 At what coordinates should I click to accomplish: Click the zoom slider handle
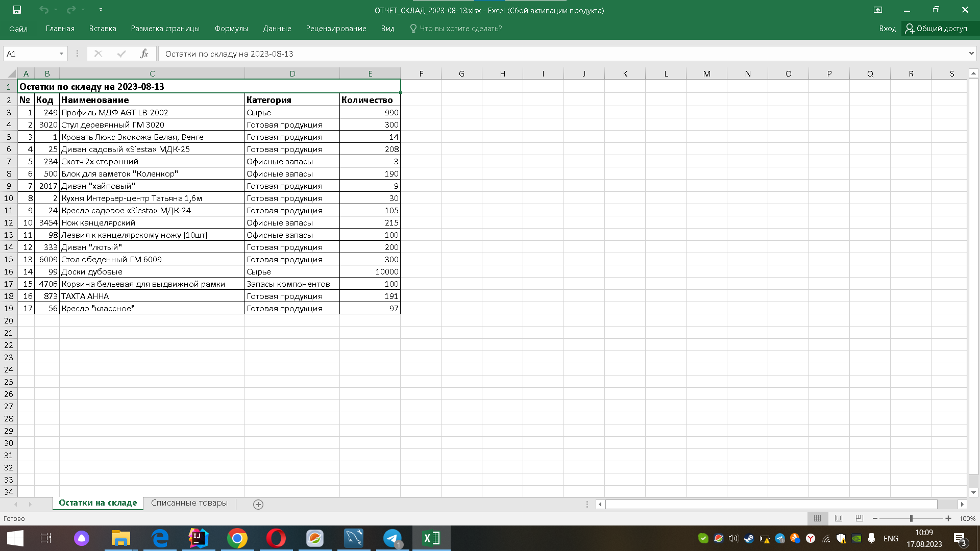click(911, 518)
